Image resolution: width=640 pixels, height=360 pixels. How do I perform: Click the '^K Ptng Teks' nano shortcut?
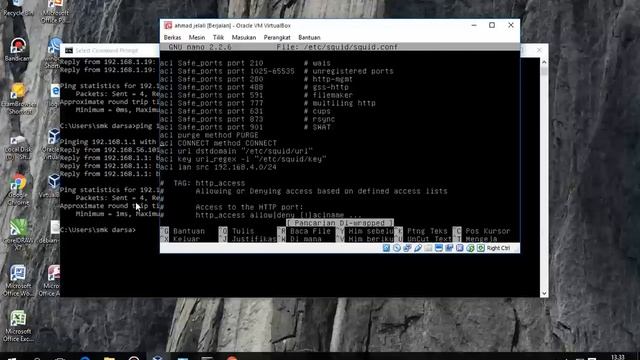[421, 231]
